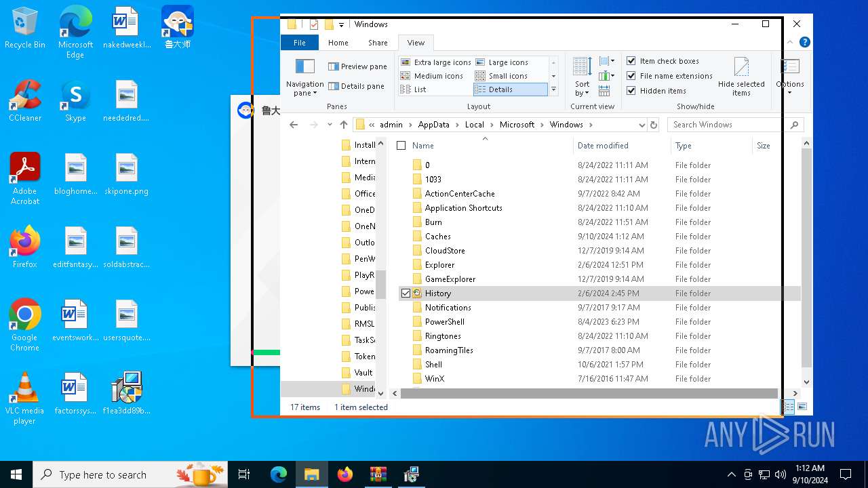Image resolution: width=868 pixels, height=488 pixels.
Task: Switch to large thumbnails view in status bar
Action: click(x=802, y=407)
